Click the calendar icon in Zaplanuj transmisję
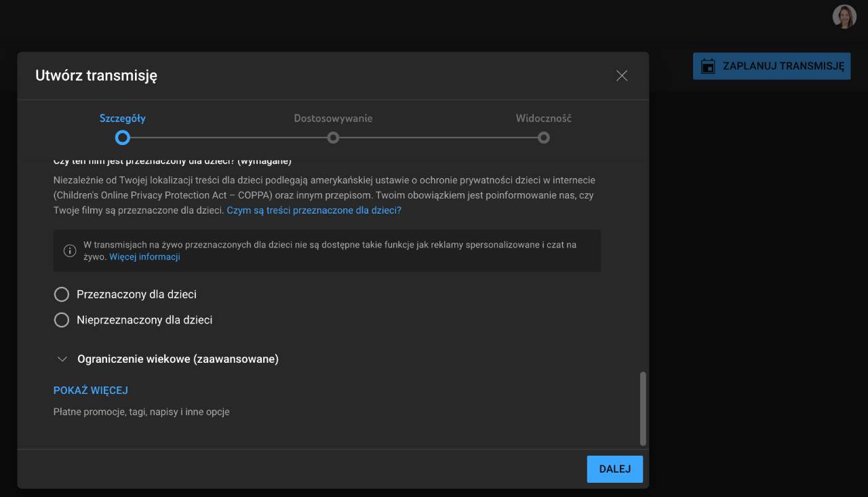Viewport: 868px width, 497px height. (x=708, y=66)
